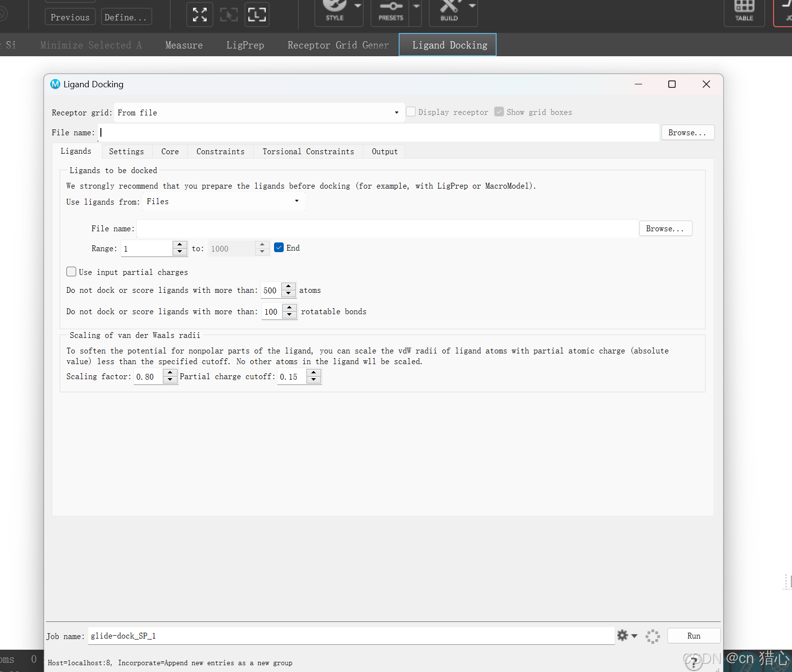Click the Fit to screen icon
792x672 pixels.
pyautogui.click(x=200, y=14)
